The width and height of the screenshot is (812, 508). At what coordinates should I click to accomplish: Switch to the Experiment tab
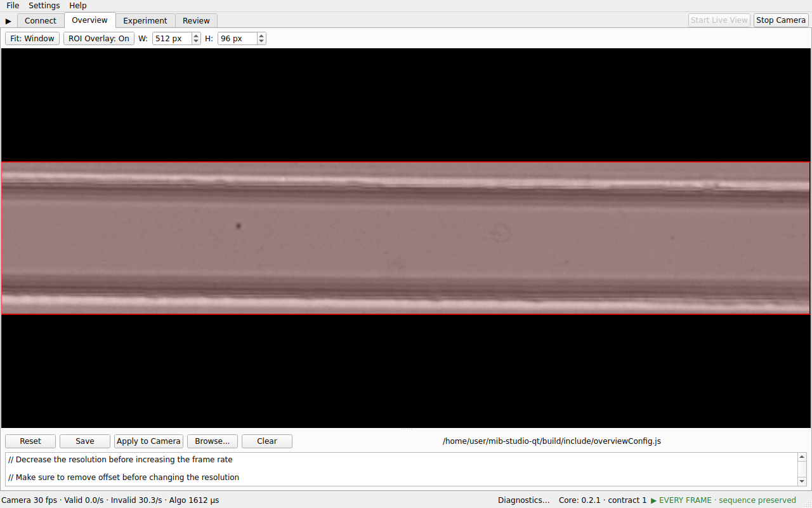coord(145,21)
